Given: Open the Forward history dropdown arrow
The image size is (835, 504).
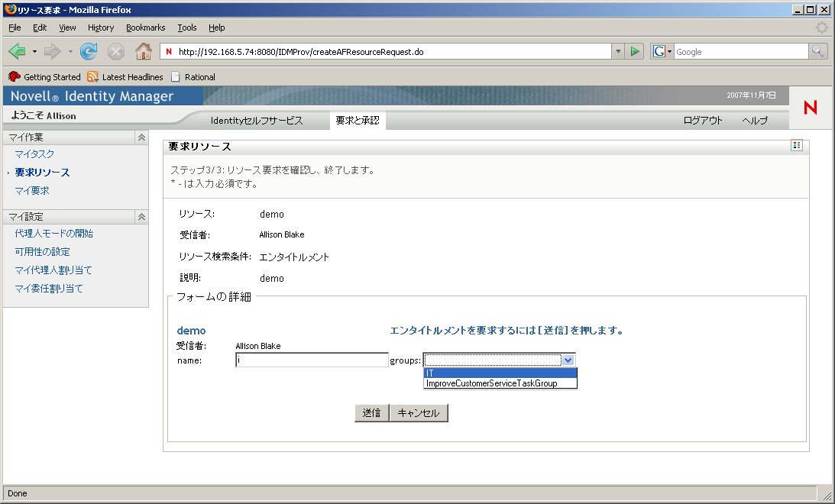Looking at the screenshot, I should [x=70, y=52].
